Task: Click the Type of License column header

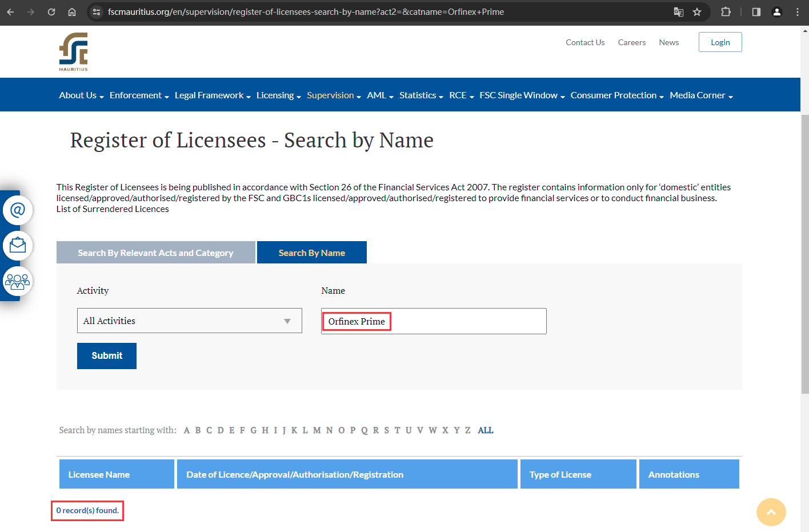Action: pyautogui.click(x=578, y=474)
